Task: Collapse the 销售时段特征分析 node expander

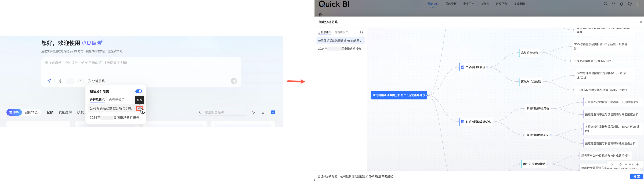Action: tap(551, 108)
